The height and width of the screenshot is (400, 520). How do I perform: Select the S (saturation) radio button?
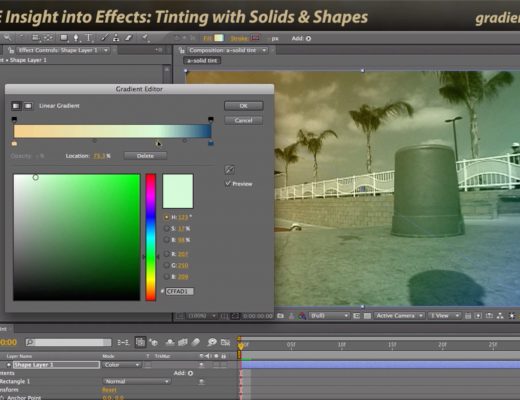tap(166, 229)
